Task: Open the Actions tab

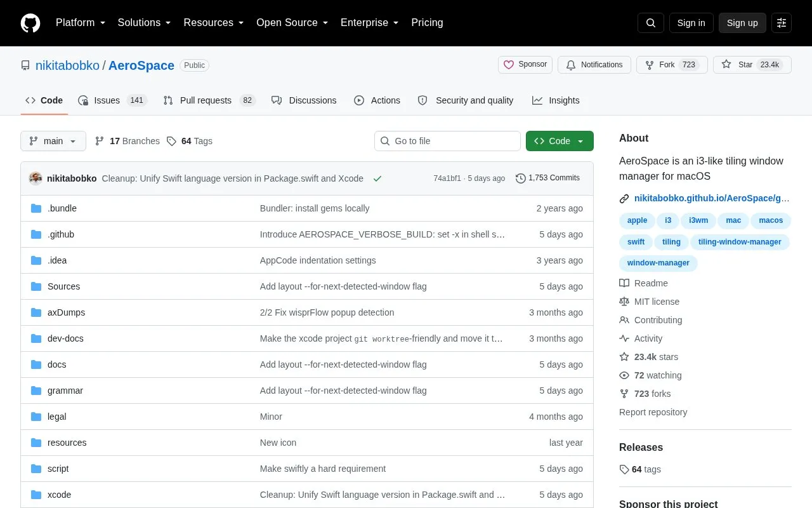Action: 377,100
